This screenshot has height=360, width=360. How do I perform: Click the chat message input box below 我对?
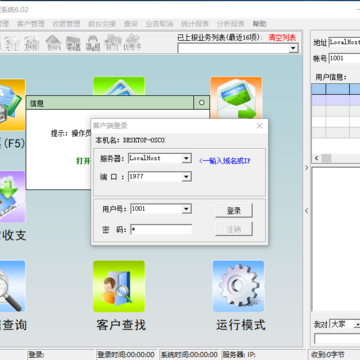tap(337, 339)
